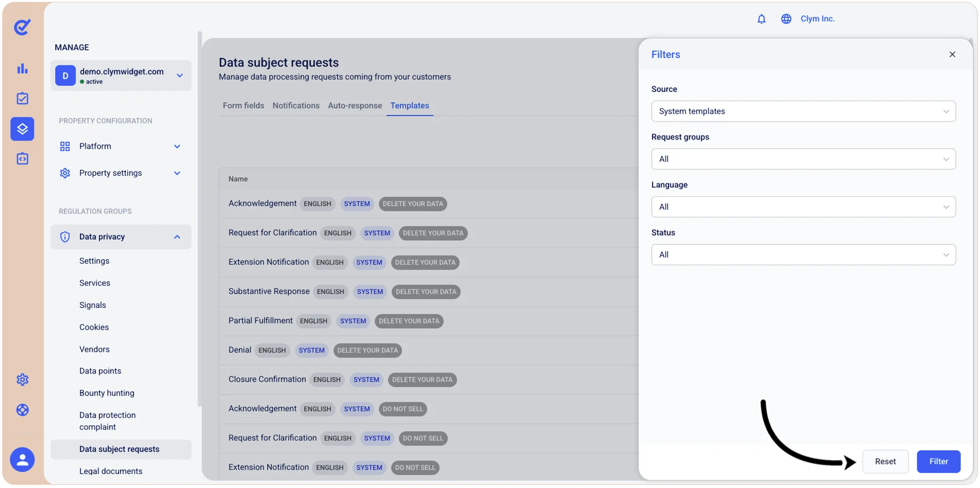The image size is (980, 488).
Task: Open Legal documents in the sidebar
Action: coord(111,471)
